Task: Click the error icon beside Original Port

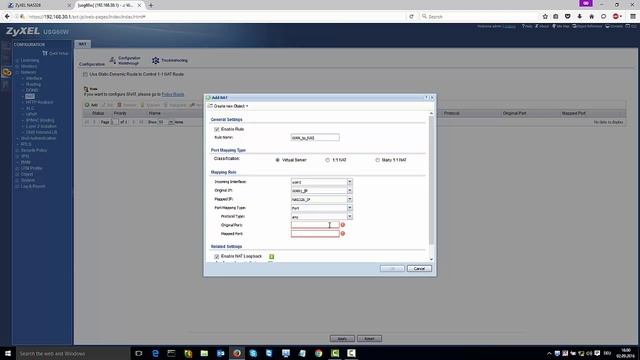Action: (343, 225)
